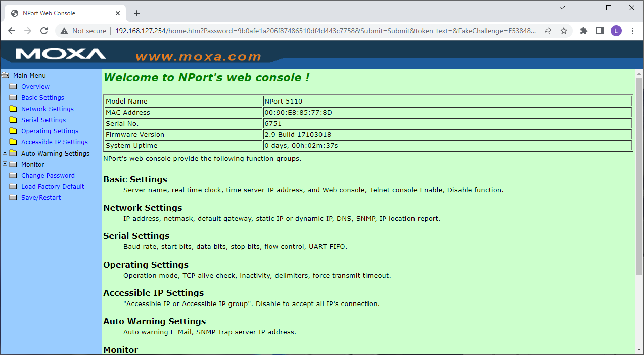The height and width of the screenshot is (355, 644).
Task: Go back to the previous page
Action: coord(12,31)
